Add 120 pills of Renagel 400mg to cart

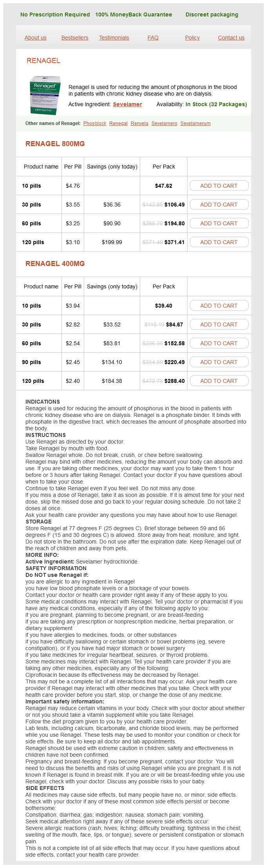pos(219,381)
